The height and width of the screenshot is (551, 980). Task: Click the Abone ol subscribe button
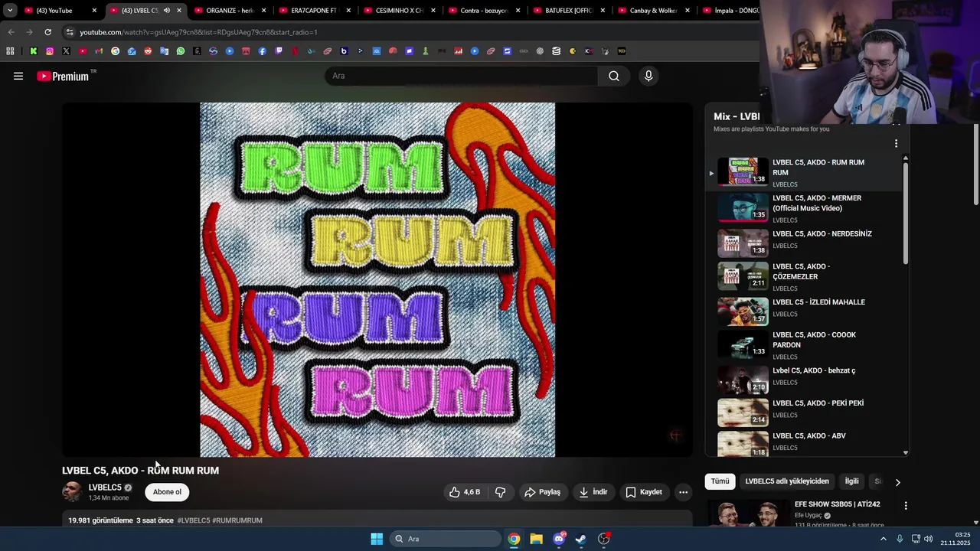click(x=167, y=492)
